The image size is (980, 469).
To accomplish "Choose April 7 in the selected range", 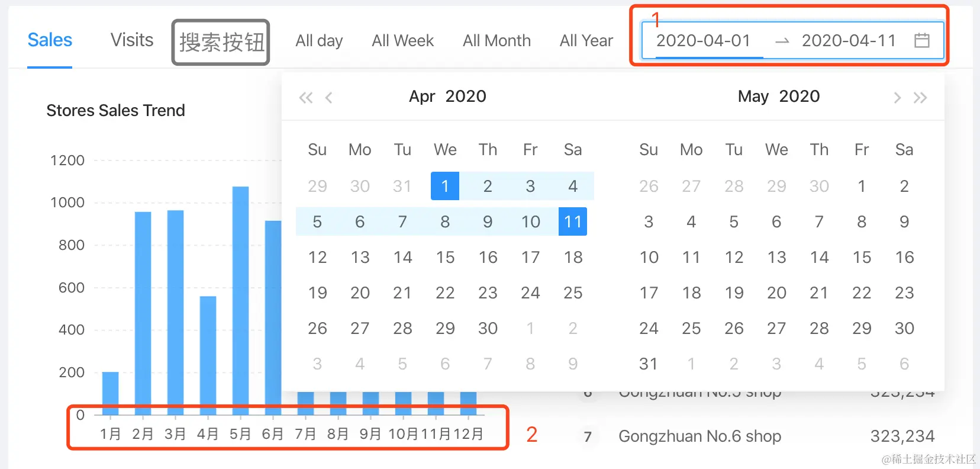I will pyautogui.click(x=402, y=221).
